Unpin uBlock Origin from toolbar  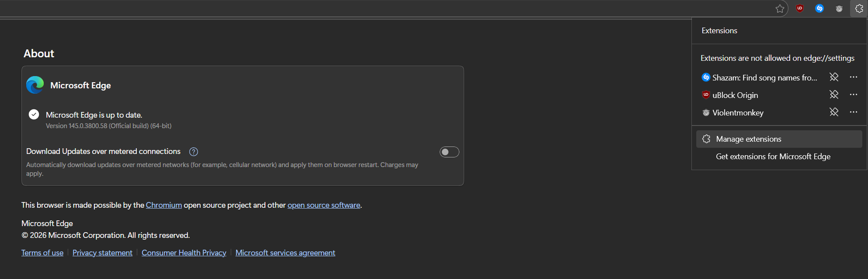click(834, 95)
